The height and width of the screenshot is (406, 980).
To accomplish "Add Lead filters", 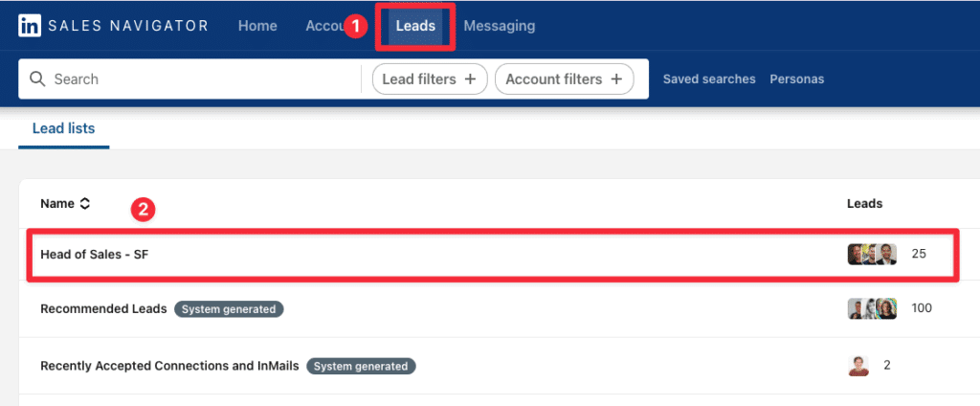I will 430,79.
